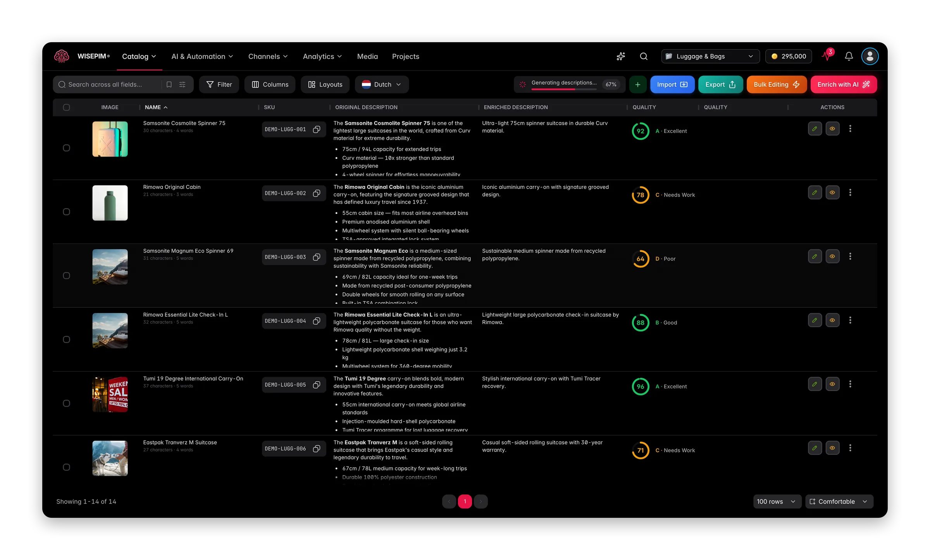Open the activity pulse icon with badge 3
This screenshot has width=930, height=560.
point(827,56)
